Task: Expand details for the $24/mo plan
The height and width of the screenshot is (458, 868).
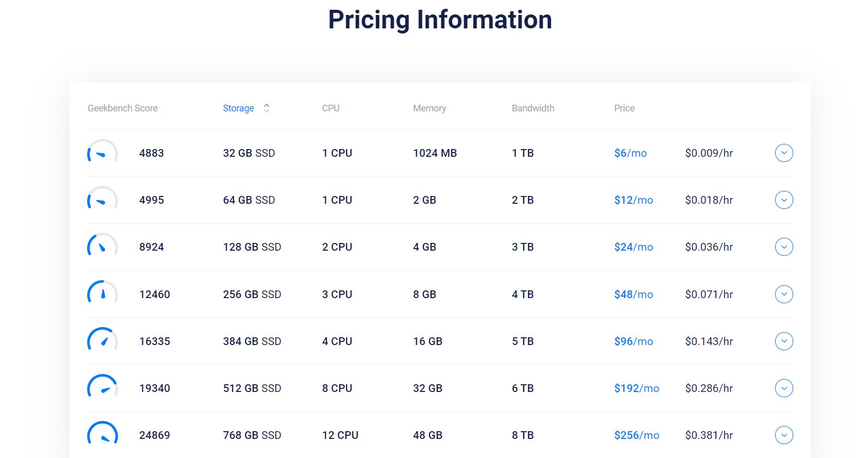Action: 783,247
